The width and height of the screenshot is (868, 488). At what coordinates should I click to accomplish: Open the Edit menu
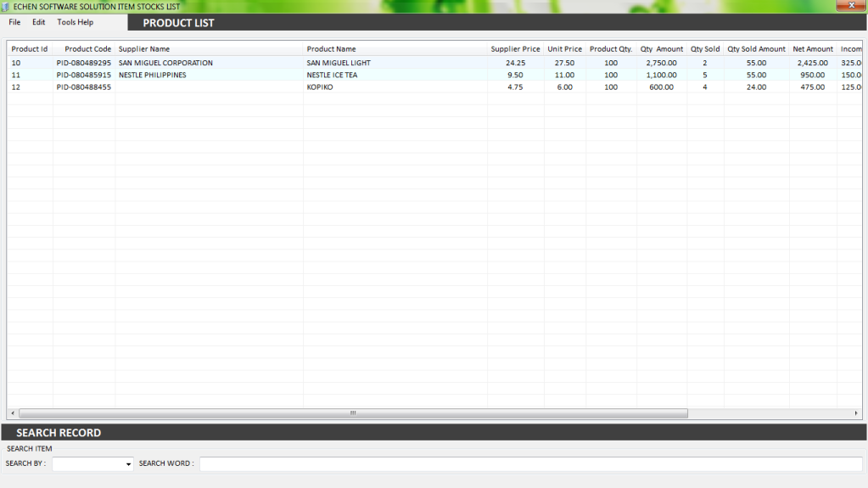pyautogui.click(x=38, y=22)
